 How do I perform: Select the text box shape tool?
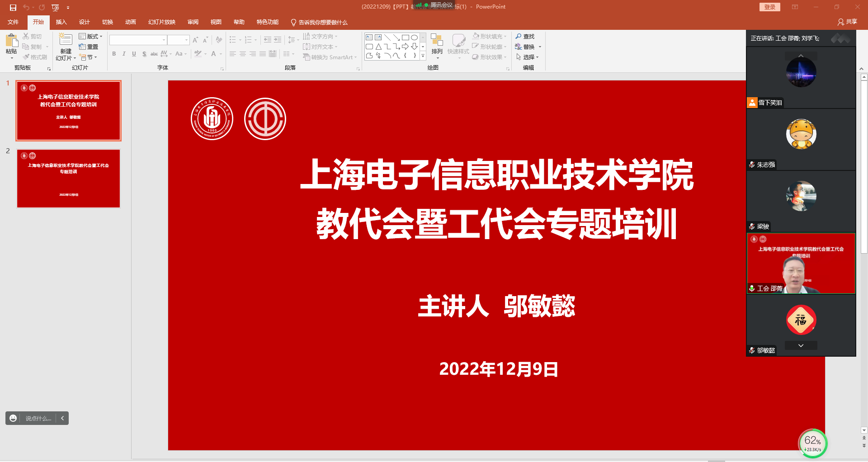click(369, 38)
